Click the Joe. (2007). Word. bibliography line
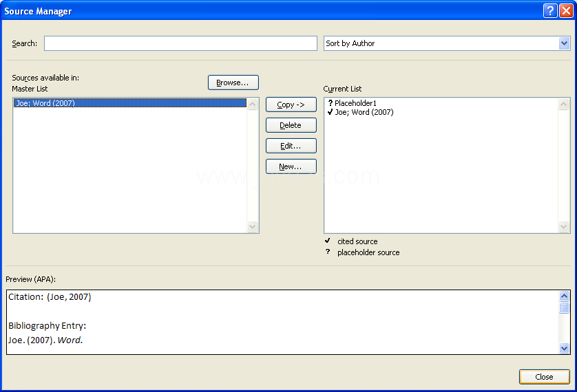This screenshot has width=577, height=392. coord(45,340)
